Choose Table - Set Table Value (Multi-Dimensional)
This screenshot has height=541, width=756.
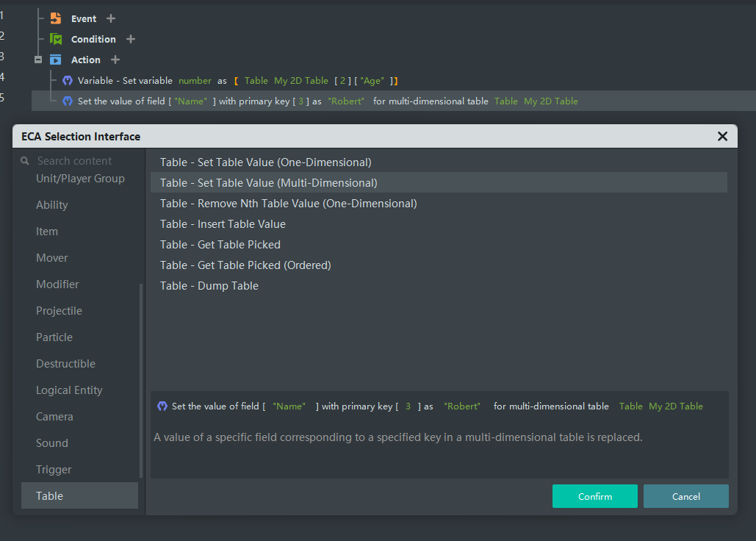(439, 183)
